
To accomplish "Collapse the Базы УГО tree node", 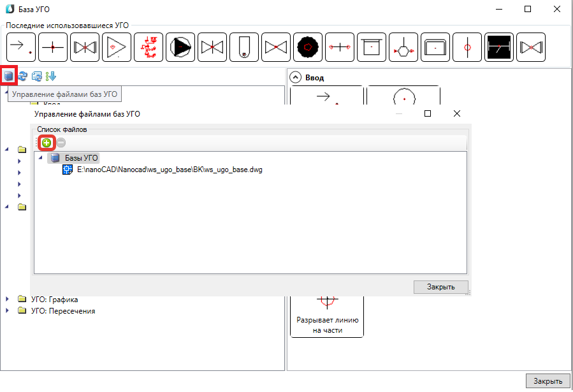I will (x=41, y=158).
